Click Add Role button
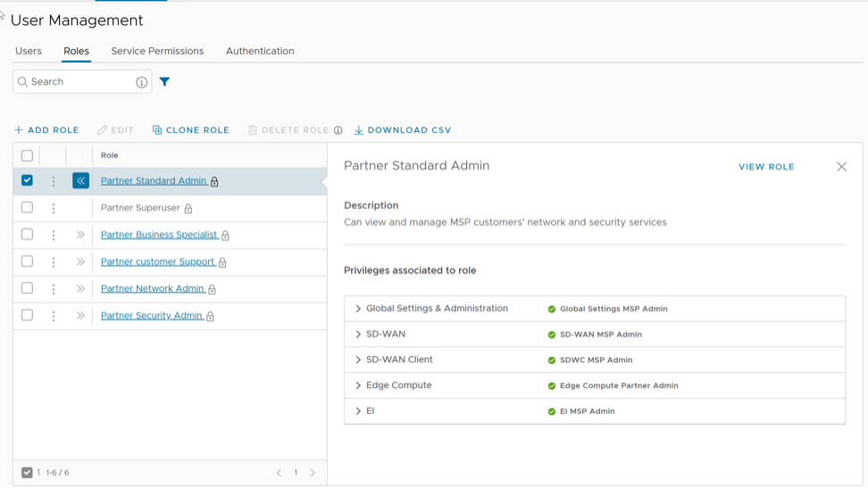The height and width of the screenshot is (488, 868). [x=46, y=130]
